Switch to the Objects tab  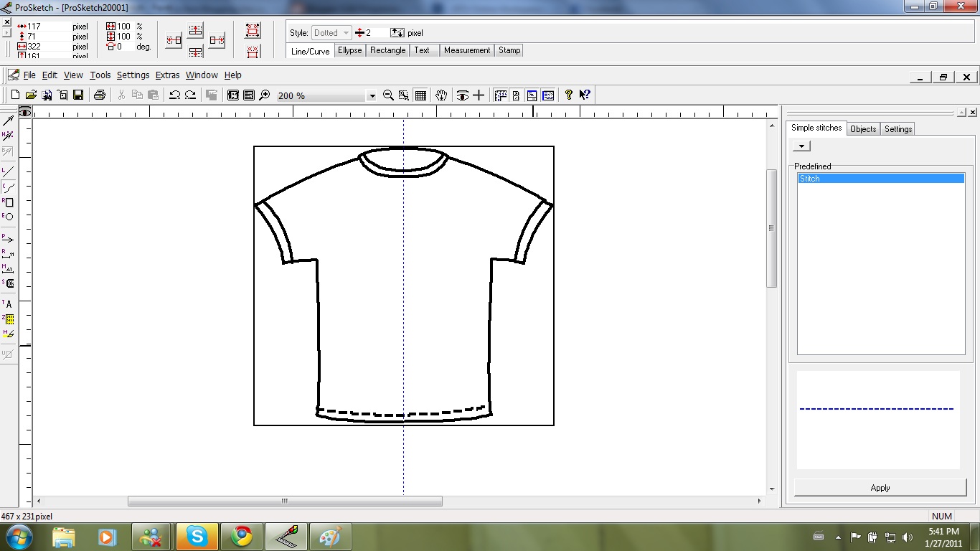coord(863,128)
